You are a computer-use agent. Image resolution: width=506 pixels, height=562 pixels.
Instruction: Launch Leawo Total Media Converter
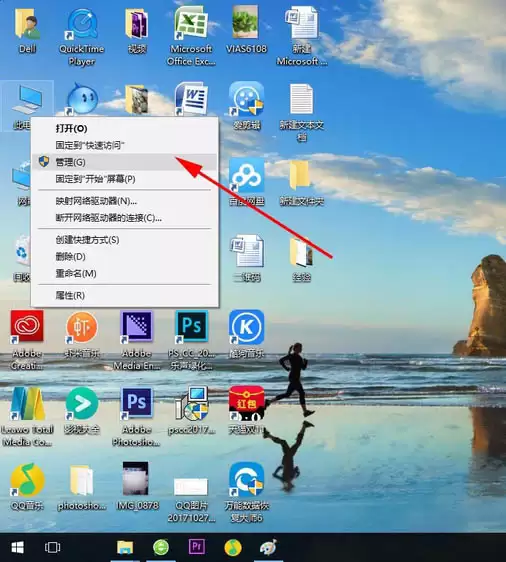27,404
